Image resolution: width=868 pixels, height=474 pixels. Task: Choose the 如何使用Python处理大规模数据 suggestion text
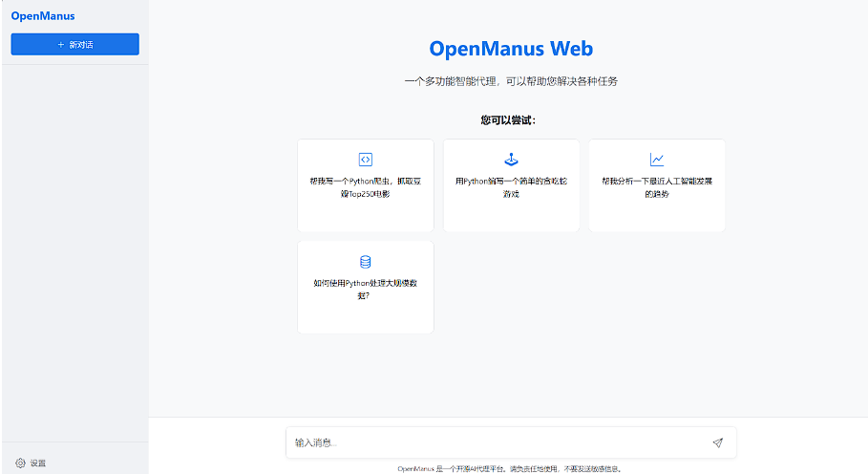pyautogui.click(x=366, y=289)
